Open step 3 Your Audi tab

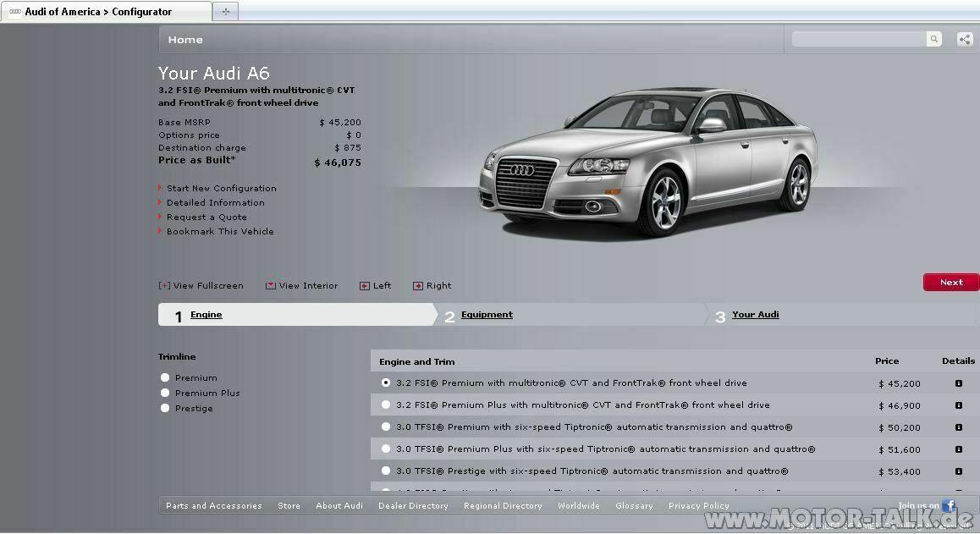click(x=755, y=315)
